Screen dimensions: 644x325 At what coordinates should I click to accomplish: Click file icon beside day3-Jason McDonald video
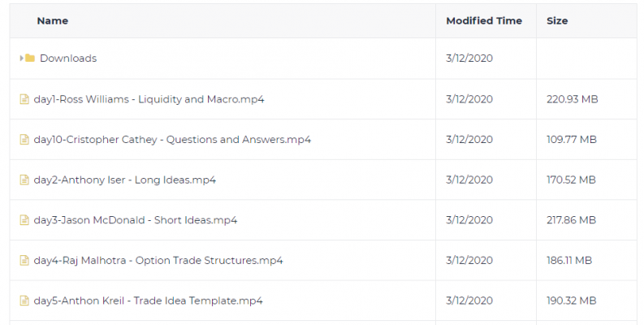click(x=24, y=220)
